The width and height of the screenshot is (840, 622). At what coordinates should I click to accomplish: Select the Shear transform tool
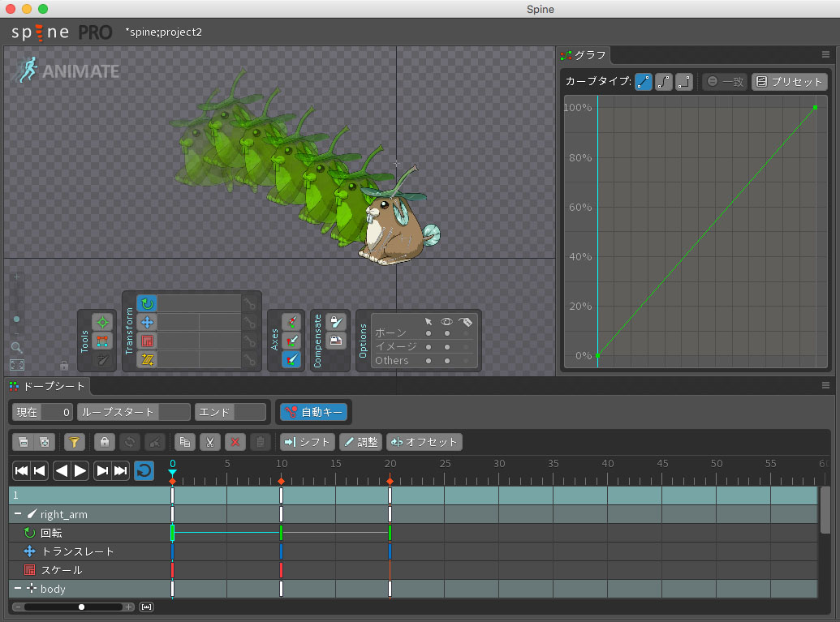pyautogui.click(x=147, y=360)
